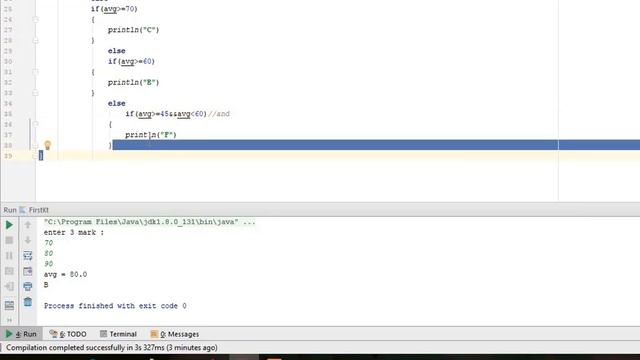Place cursor on println("E") line
The width and height of the screenshot is (640, 360).
pyautogui.click(x=133, y=82)
